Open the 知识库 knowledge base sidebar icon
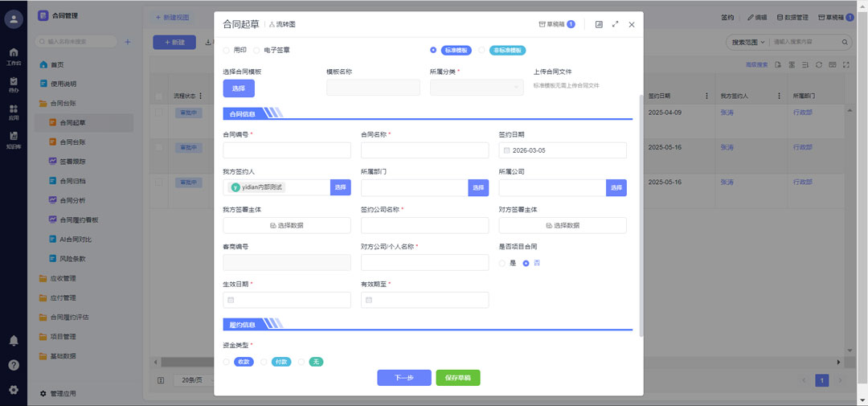This screenshot has height=406, width=868. (14, 140)
